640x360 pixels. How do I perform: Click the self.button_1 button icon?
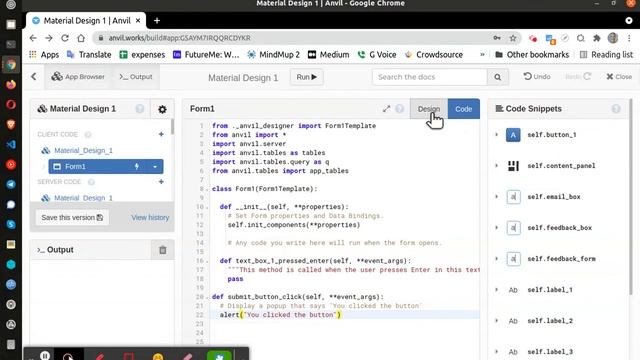513,135
